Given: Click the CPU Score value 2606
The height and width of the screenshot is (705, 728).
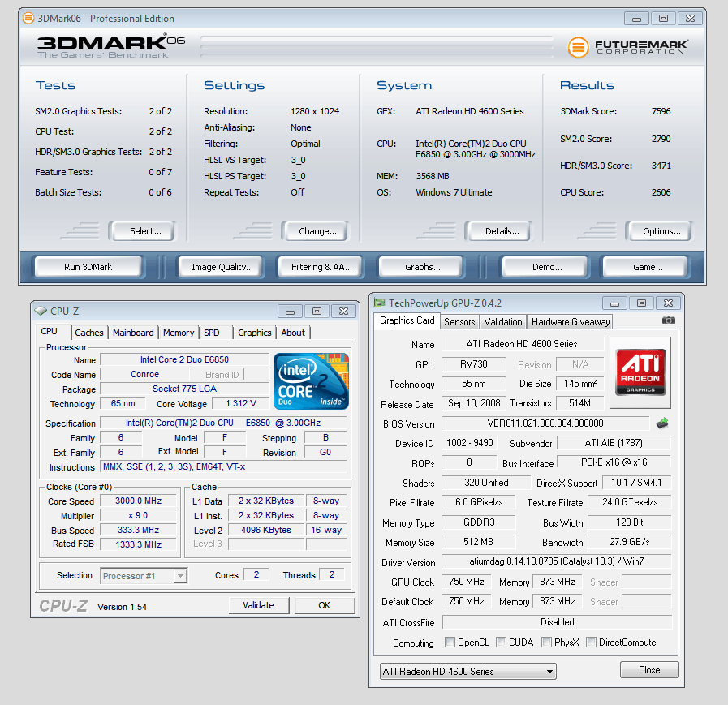Looking at the screenshot, I should pos(661,192).
